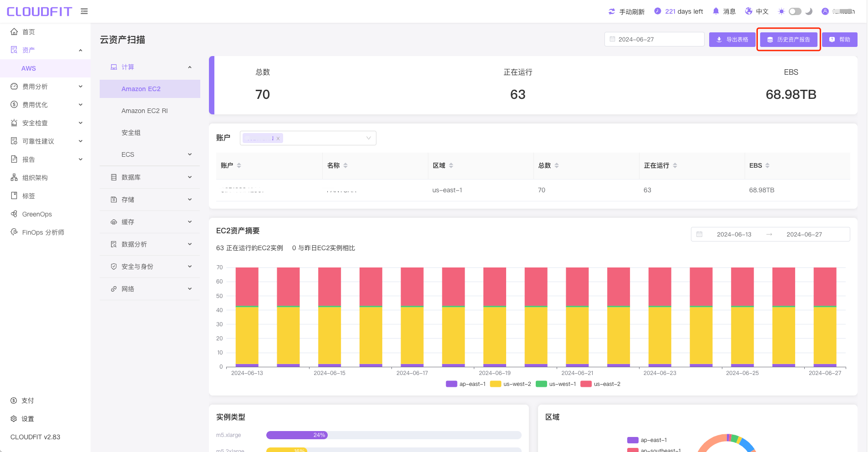The image size is (868, 452).
Task: Collapse the 计算 category chevron
Action: (190, 67)
